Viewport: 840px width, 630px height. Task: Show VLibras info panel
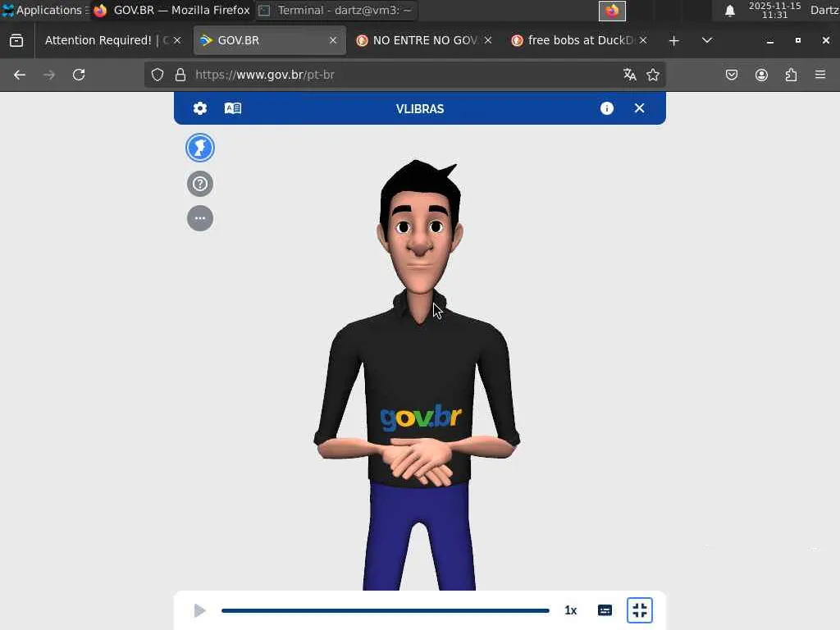[x=606, y=109]
